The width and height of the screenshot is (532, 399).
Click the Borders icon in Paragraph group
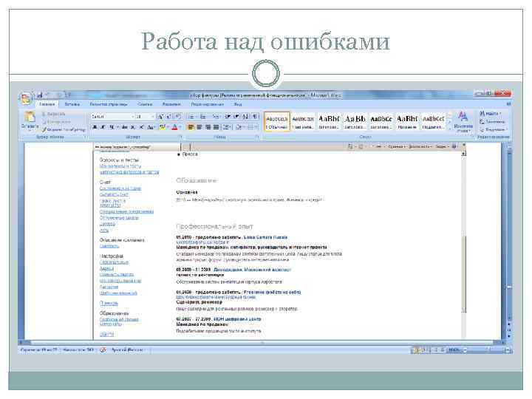(251, 127)
